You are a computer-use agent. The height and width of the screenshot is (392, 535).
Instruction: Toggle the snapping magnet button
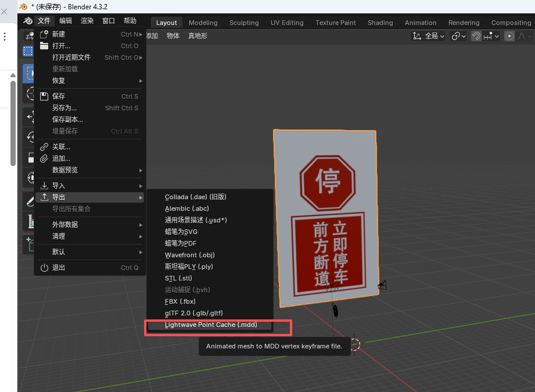[476, 36]
